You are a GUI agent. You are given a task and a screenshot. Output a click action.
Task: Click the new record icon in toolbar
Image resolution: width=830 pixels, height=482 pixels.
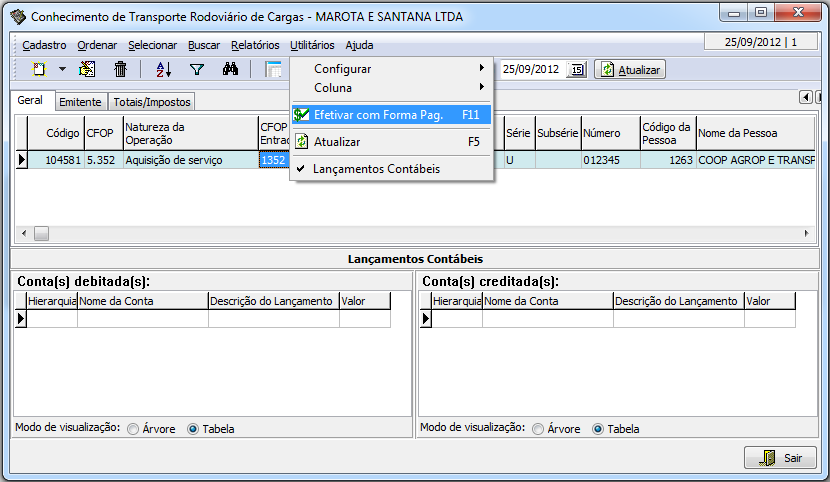pyautogui.click(x=39, y=69)
